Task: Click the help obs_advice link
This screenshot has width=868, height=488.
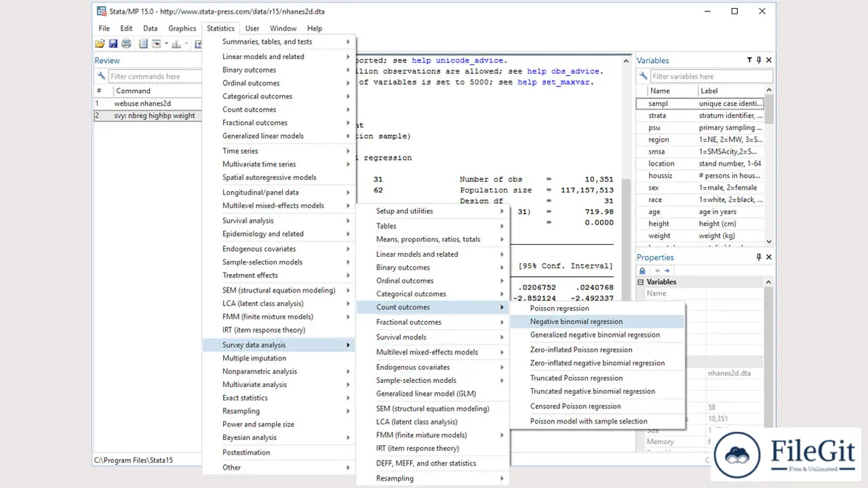Action: (x=564, y=71)
